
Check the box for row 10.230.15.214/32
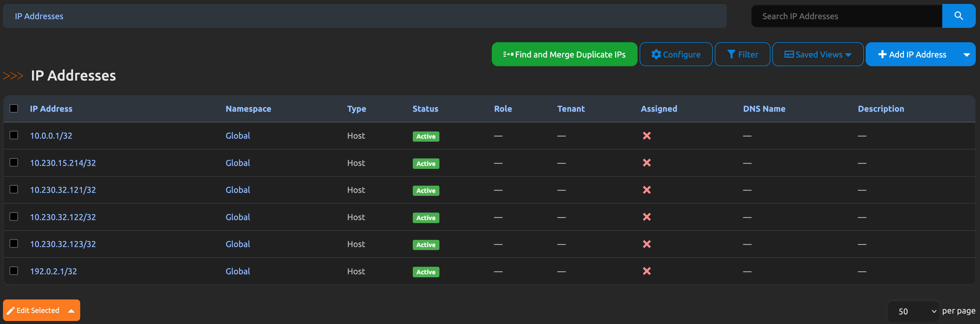click(14, 163)
